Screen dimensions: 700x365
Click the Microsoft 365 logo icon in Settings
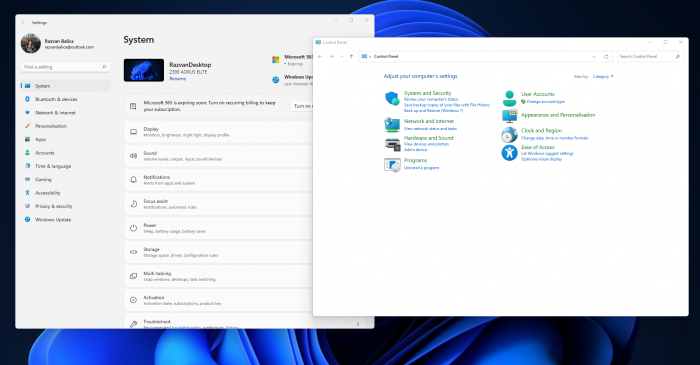pos(275,59)
